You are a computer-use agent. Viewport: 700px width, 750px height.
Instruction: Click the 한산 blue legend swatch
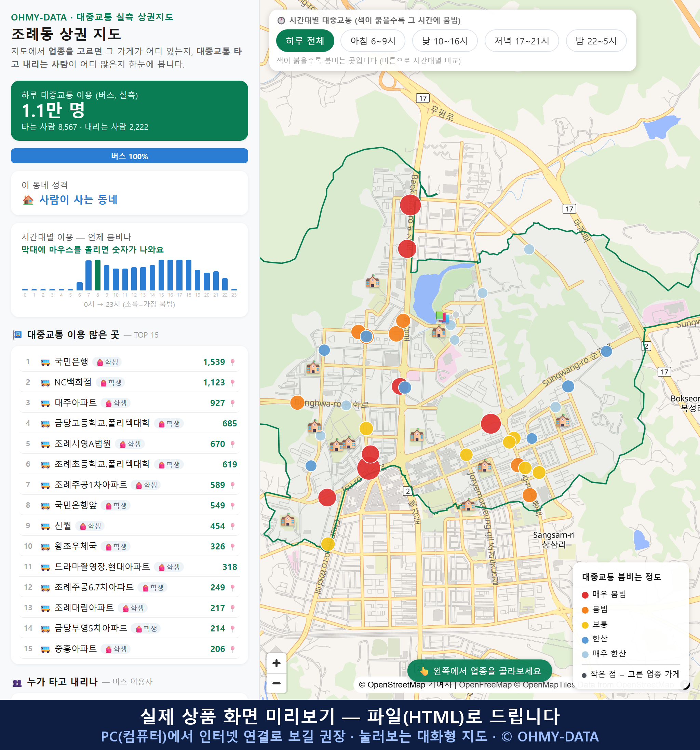(585, 640)
